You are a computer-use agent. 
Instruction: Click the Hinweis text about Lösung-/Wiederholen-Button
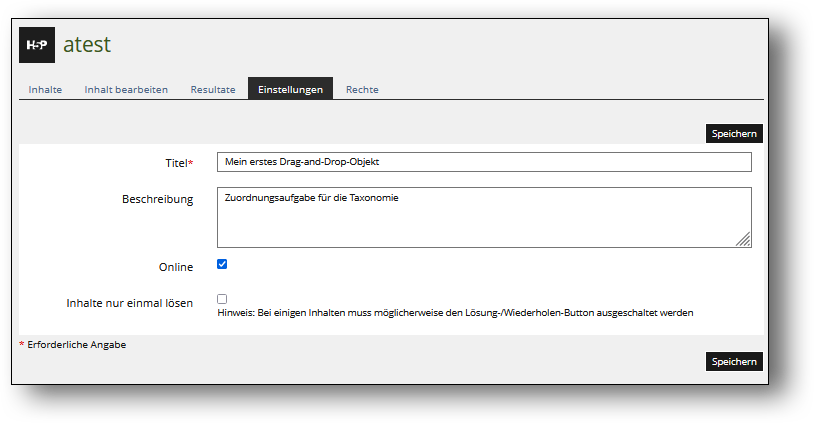point(455,313)
